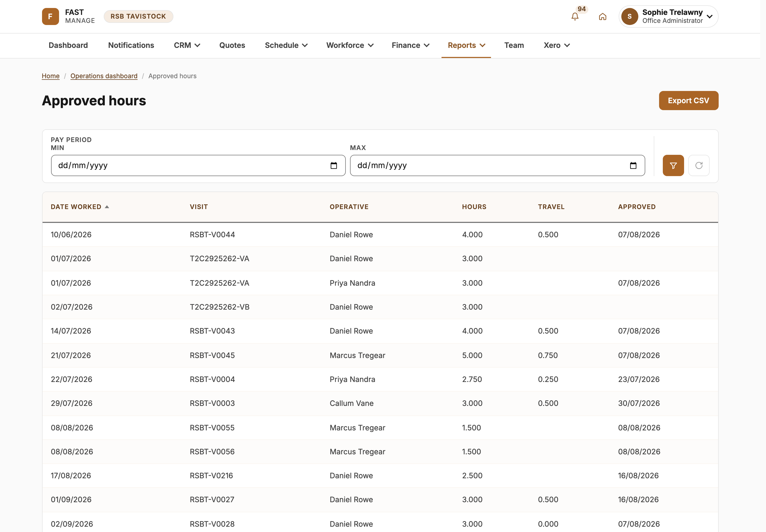The image size is (766, 532).
Task: Click approved date 23/07/2026 cell
Action: coord(639,379)
